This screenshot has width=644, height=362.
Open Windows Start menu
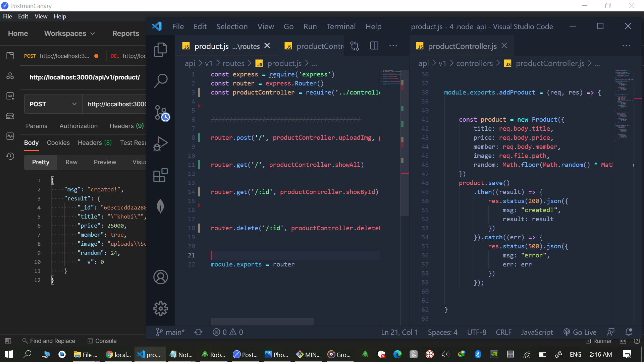pyautogui.click(x=9, y=354)
